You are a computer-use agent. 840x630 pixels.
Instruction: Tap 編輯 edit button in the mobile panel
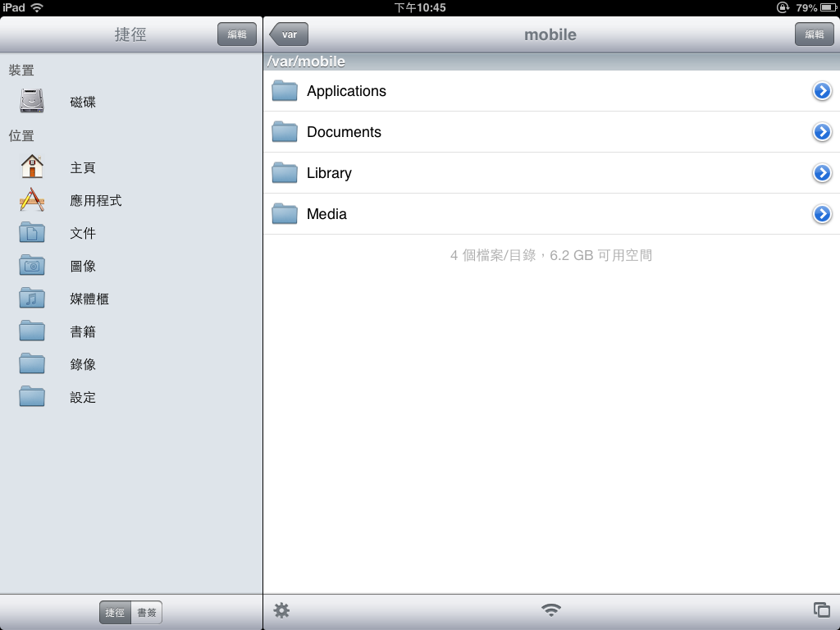pyautogui.click(x=814, y=34)
